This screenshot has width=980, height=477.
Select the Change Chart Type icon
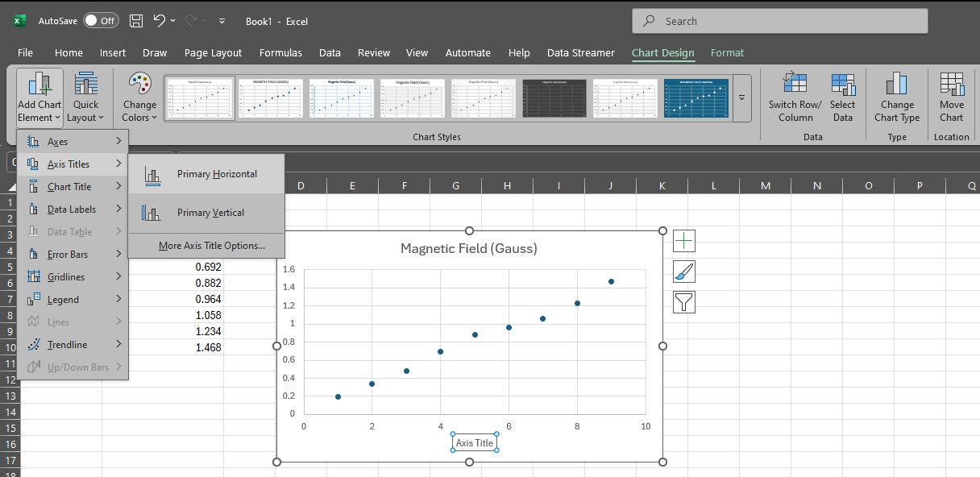(x=897, y=97)
